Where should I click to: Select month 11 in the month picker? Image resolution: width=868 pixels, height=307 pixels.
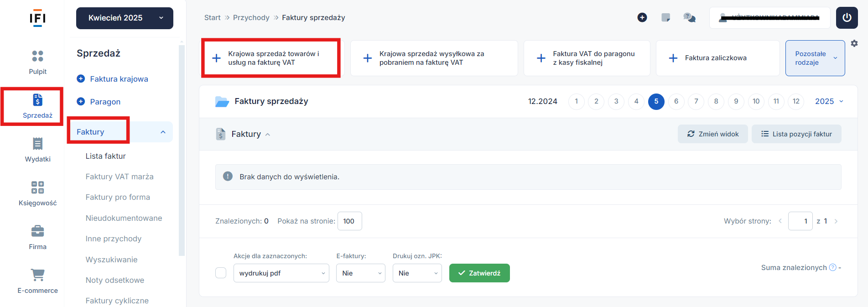(776, 101)
